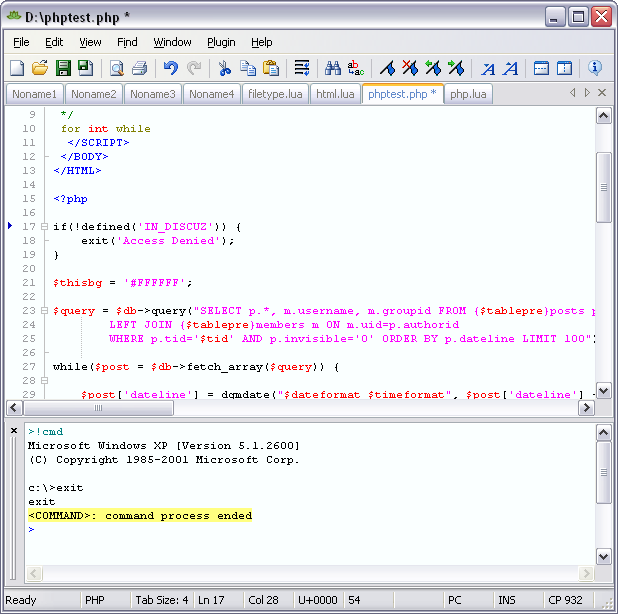
Task: Switch to the Noname2 tab
Action: 94,94
